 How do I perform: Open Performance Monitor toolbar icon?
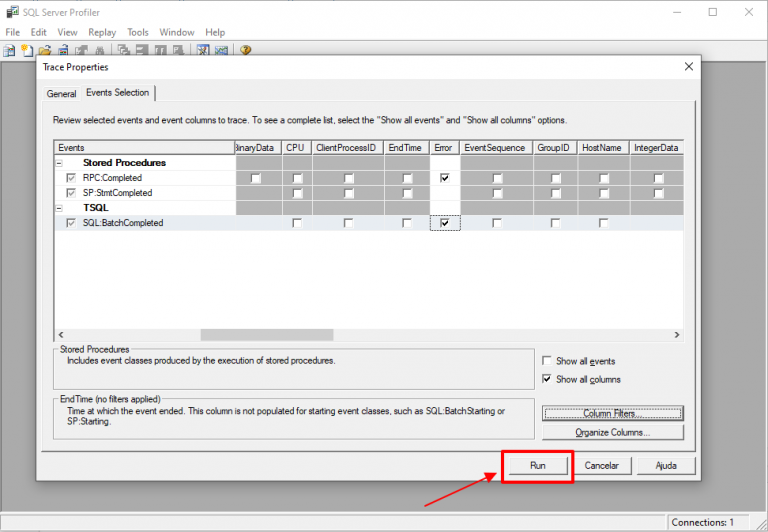click(221, 50)
